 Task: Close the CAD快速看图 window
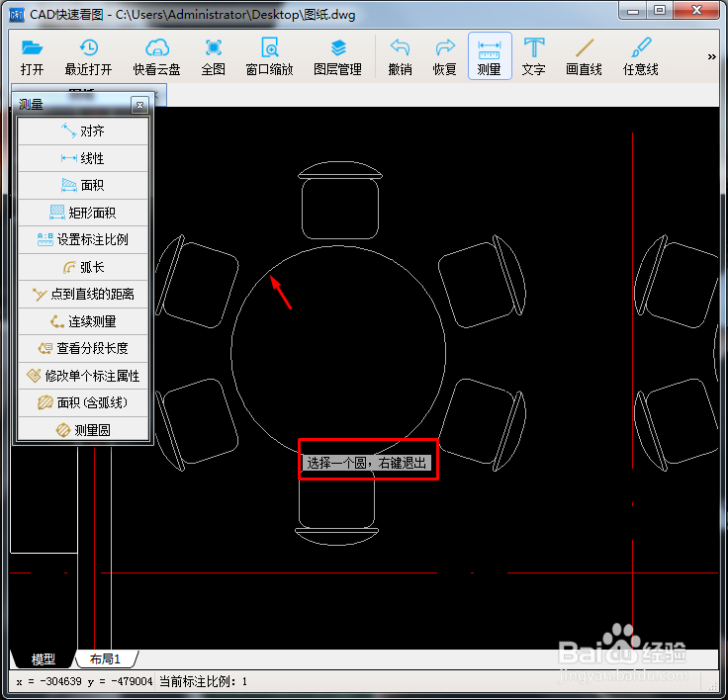(696, 10)
